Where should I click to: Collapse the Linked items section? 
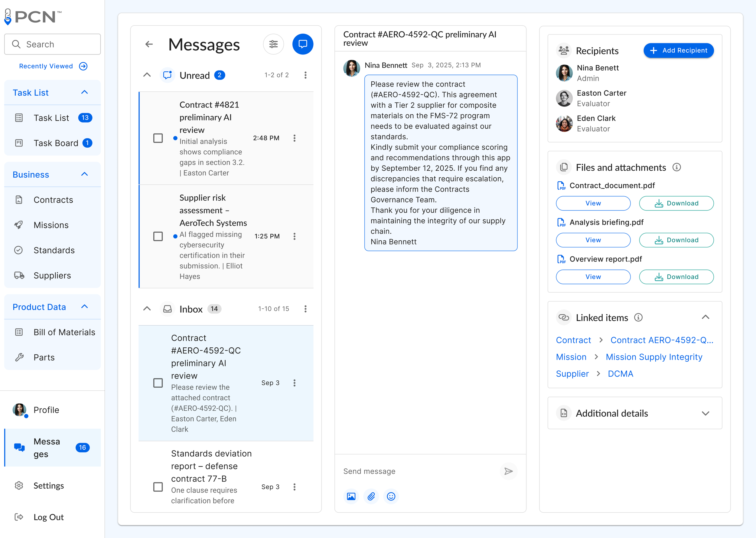click(705, 317)
